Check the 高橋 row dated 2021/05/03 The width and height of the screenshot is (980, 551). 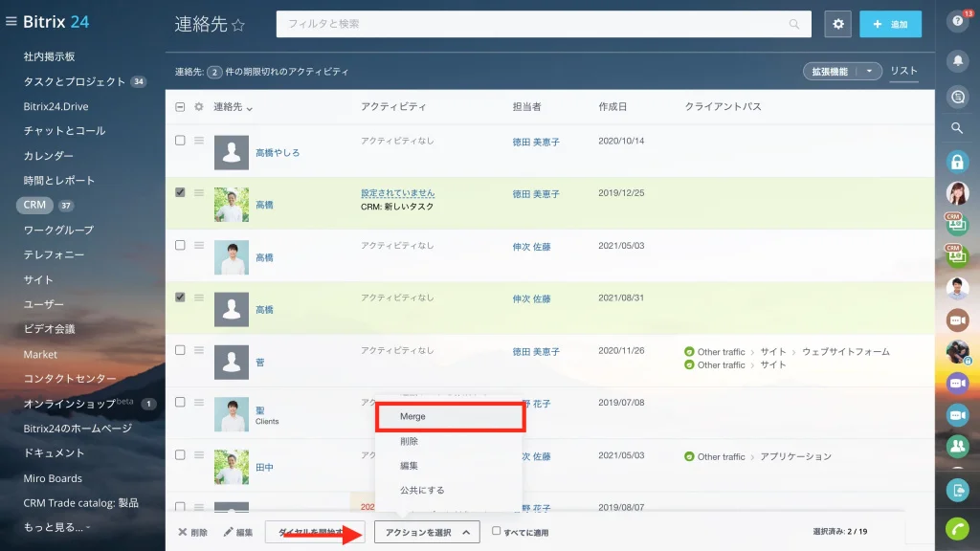180,245
